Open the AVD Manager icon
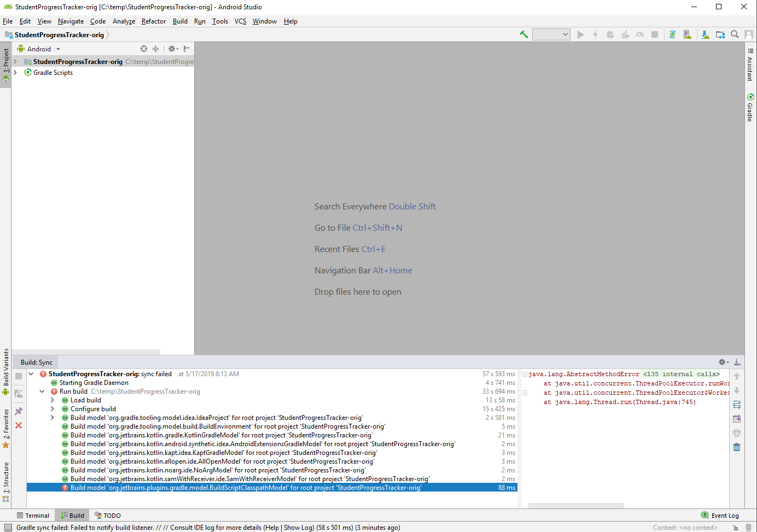Screen dimensions: 757x532 click(x=688, y=34)
